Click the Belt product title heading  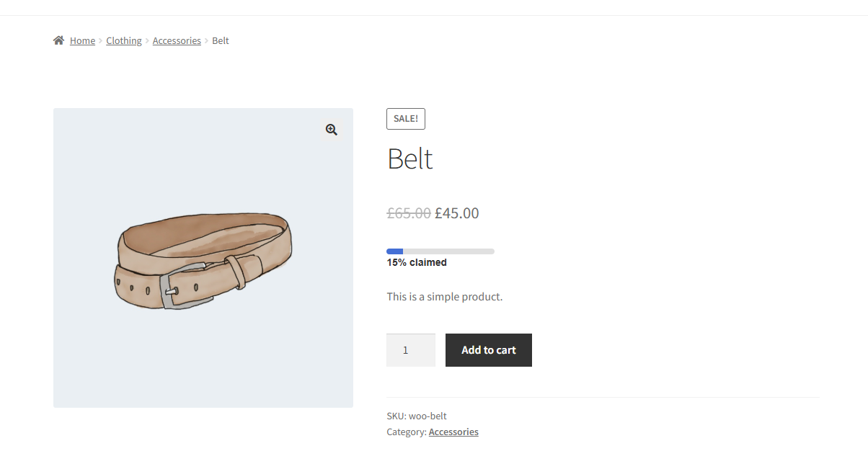(410, 158)
